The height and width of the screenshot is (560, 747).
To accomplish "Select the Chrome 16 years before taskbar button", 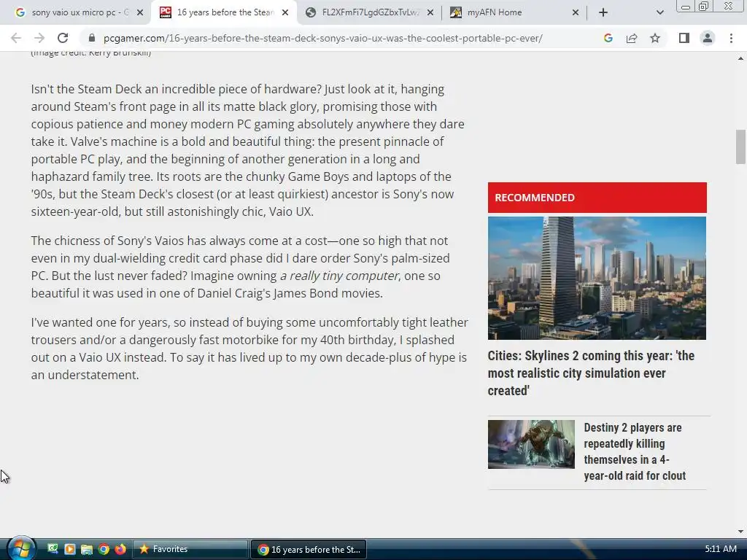I will click(x=309, y=549).
